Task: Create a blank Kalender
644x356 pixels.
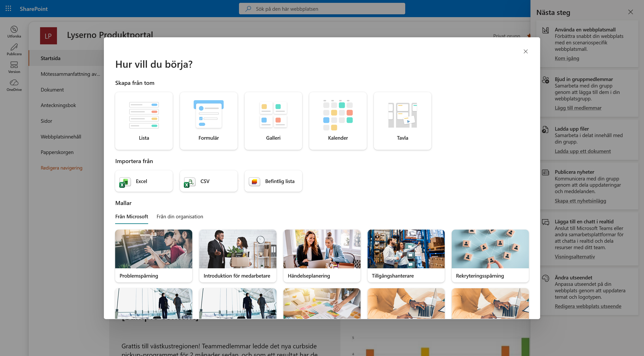Action: 338,121
